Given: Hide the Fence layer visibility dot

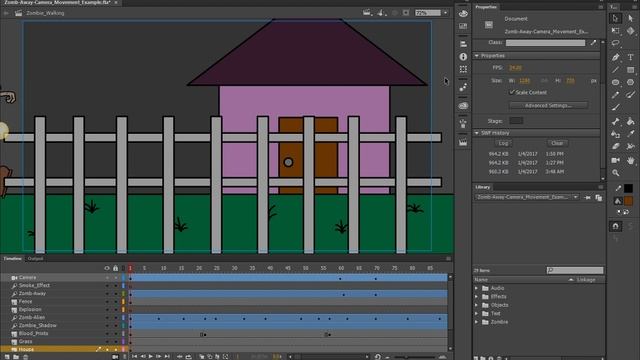Looking at the screenshot, I should pyautogui.click(x=107, y=302).
